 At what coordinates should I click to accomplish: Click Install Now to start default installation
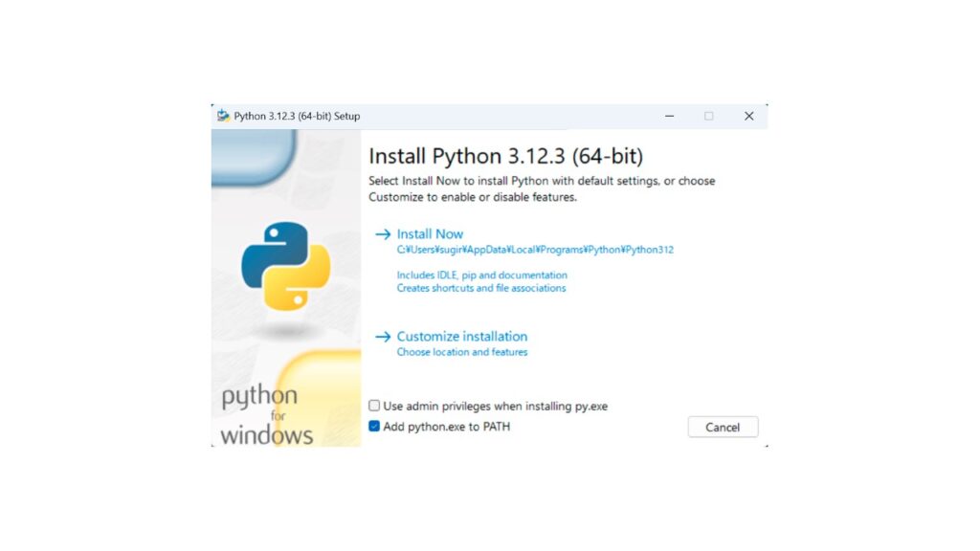430,233
